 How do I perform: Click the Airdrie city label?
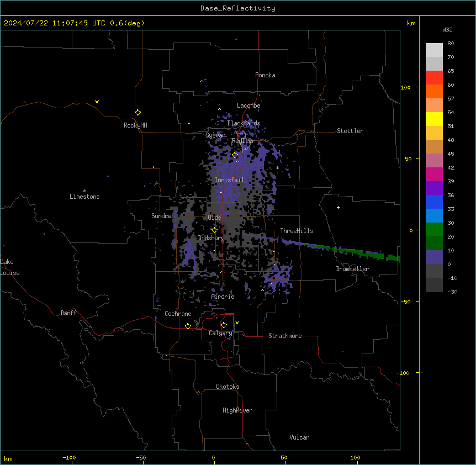pos(223,297)
